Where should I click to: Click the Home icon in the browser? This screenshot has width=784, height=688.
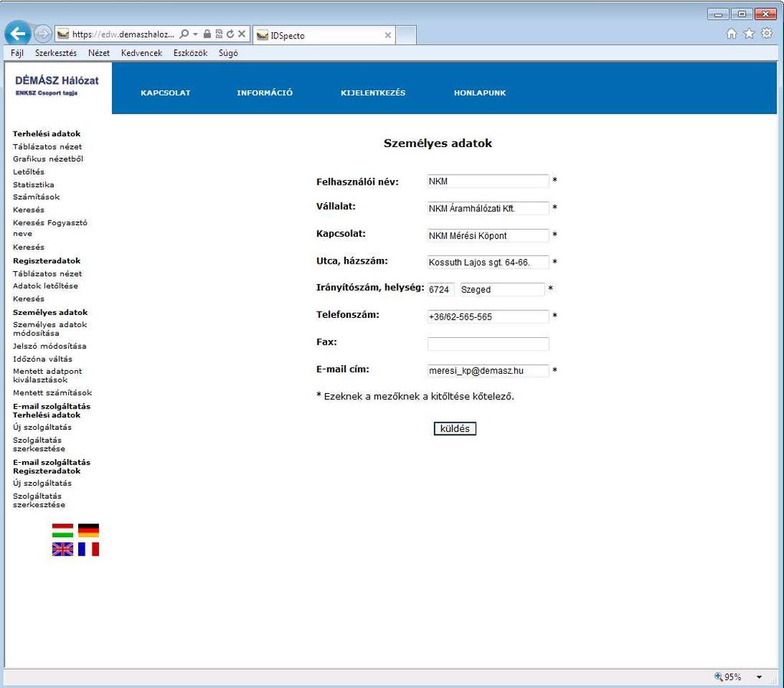[731, 34]
